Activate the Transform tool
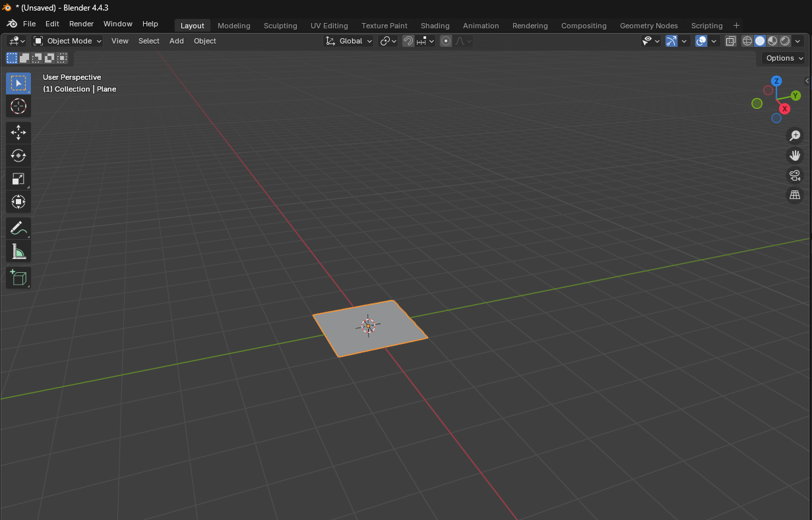The width and height of the screenshot is (812, 520). [18, 202]
